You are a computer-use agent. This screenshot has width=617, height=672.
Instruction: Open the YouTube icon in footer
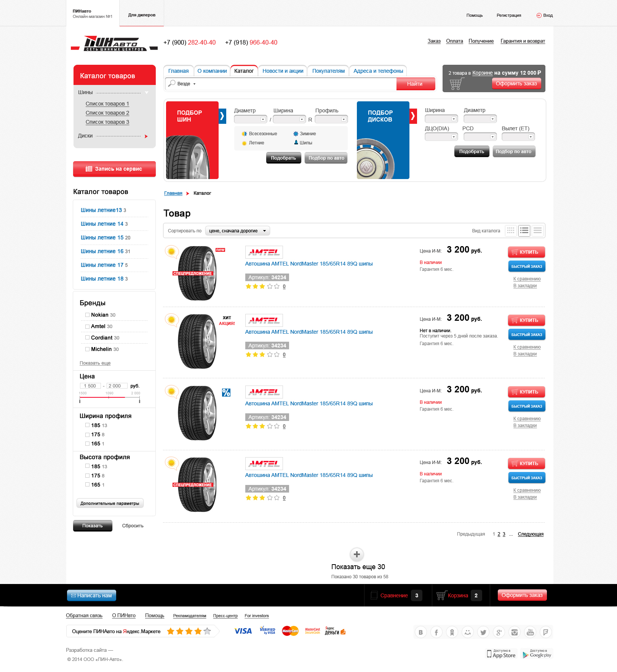[x=530, y=632]
